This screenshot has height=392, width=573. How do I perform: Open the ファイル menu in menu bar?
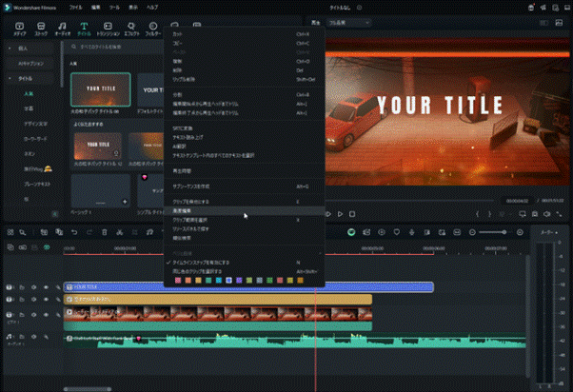(74, 6)
